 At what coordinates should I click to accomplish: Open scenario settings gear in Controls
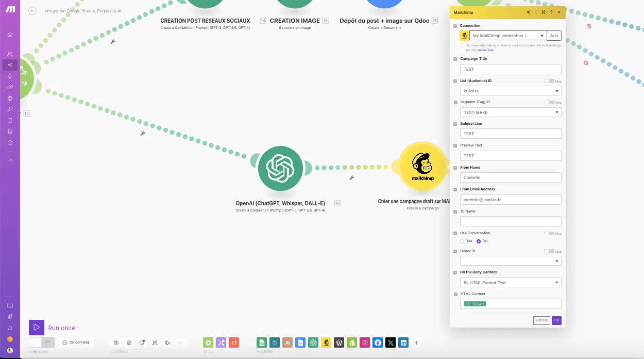click(129, 342)
